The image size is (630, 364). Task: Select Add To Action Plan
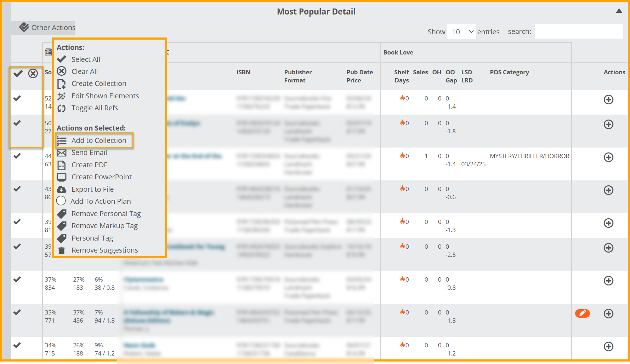pyautogui.click(x=101, y=201)
